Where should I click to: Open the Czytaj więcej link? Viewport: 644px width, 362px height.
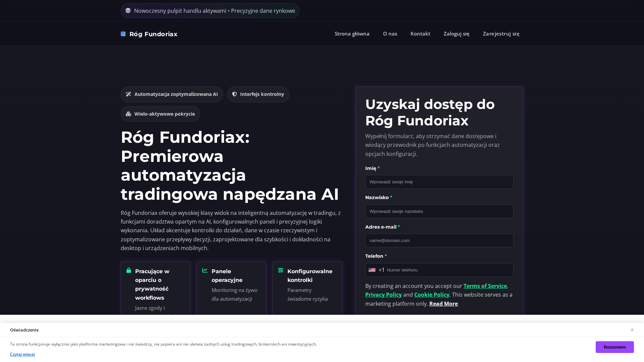click(22, 354)
